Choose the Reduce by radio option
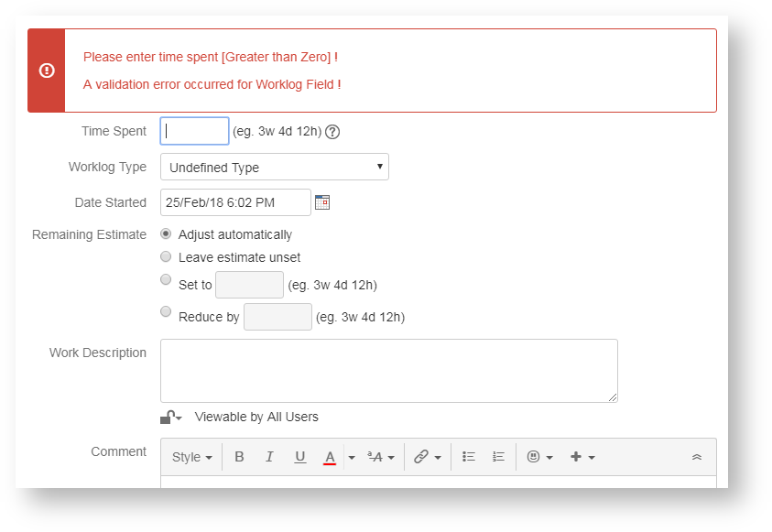The image size is (772, 532). pos(166,311)
